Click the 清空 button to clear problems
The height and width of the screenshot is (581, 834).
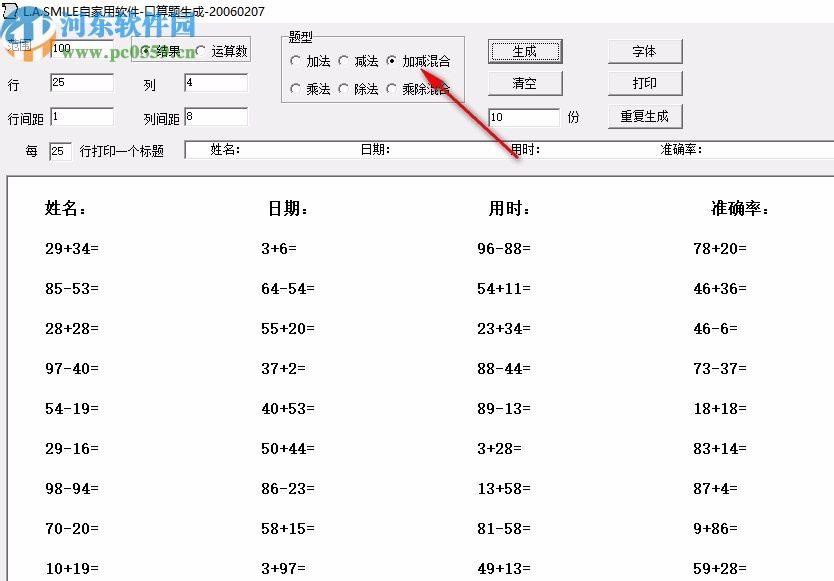525,83
